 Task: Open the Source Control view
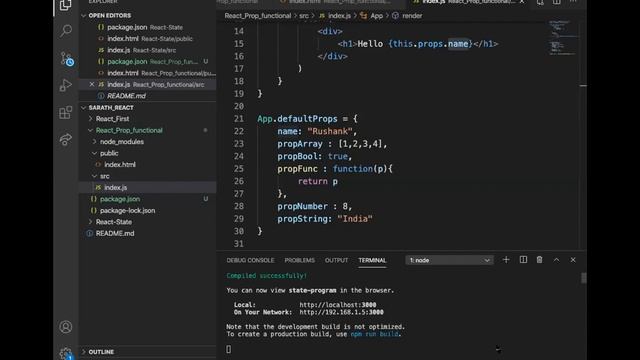(x=66, y=58)
